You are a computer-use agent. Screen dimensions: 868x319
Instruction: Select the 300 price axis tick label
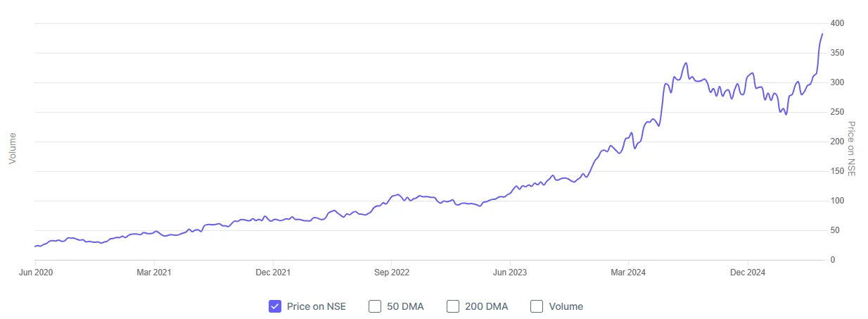pyautogui.click(x=838, y=83)
